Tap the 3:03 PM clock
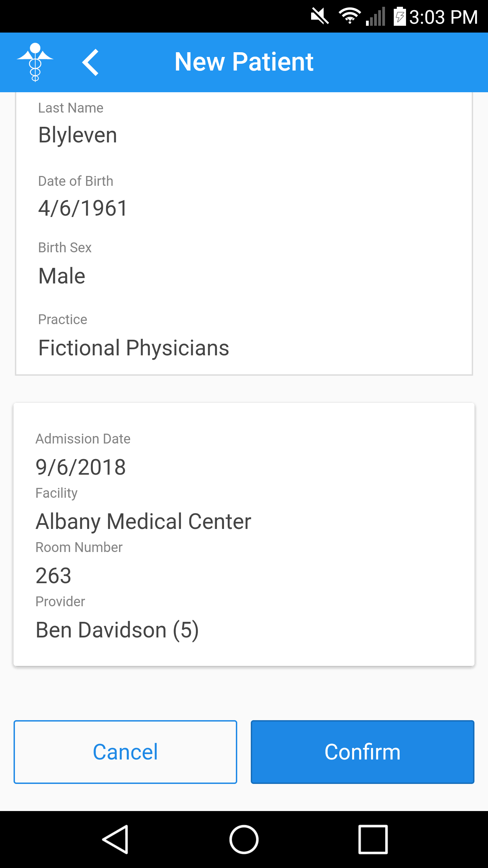This screenshot has height=868, width=488. click(443, 17)
